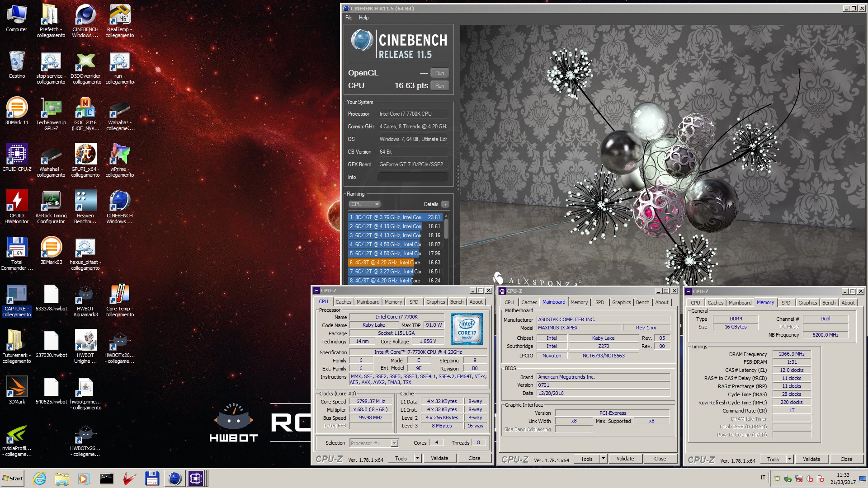Open the Prefetch shortcut folder icon

click(x=51, y=21)
